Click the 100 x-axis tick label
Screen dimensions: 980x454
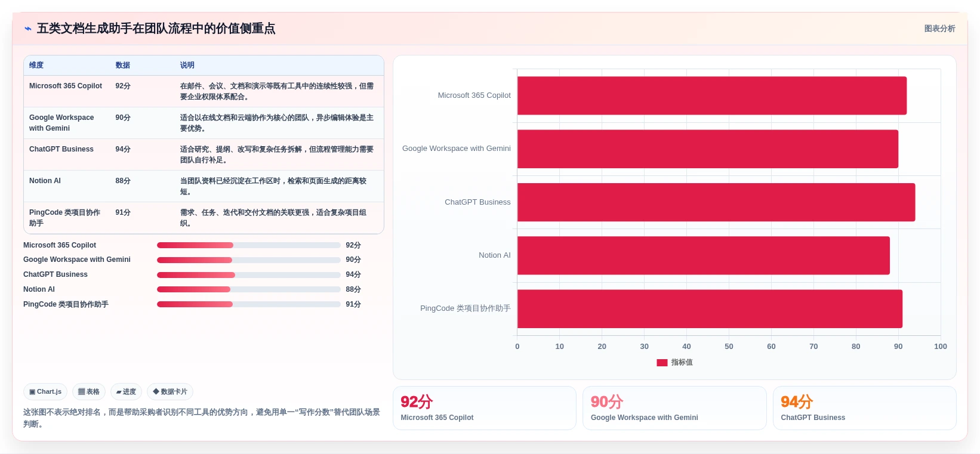click(x=941, y=347)
